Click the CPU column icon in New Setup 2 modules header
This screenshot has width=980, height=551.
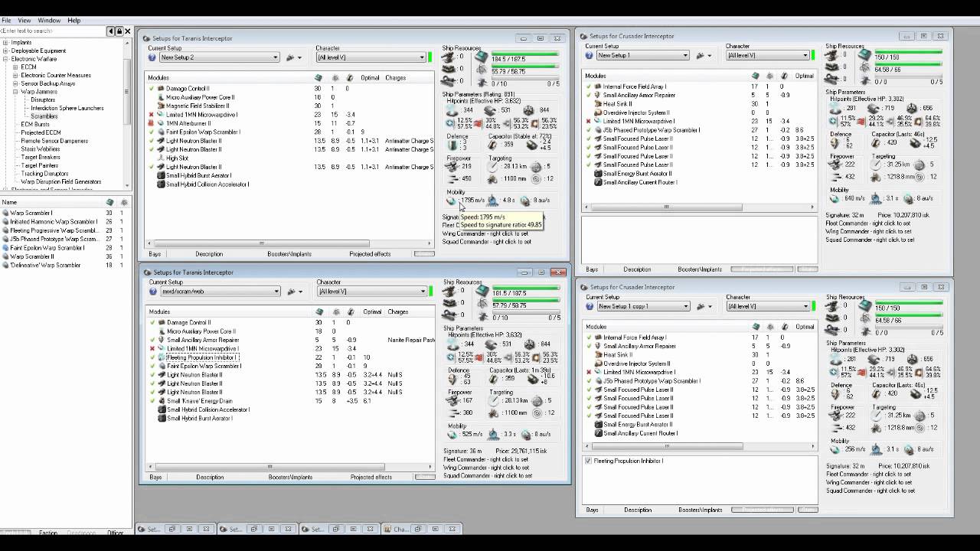(318, 78)
